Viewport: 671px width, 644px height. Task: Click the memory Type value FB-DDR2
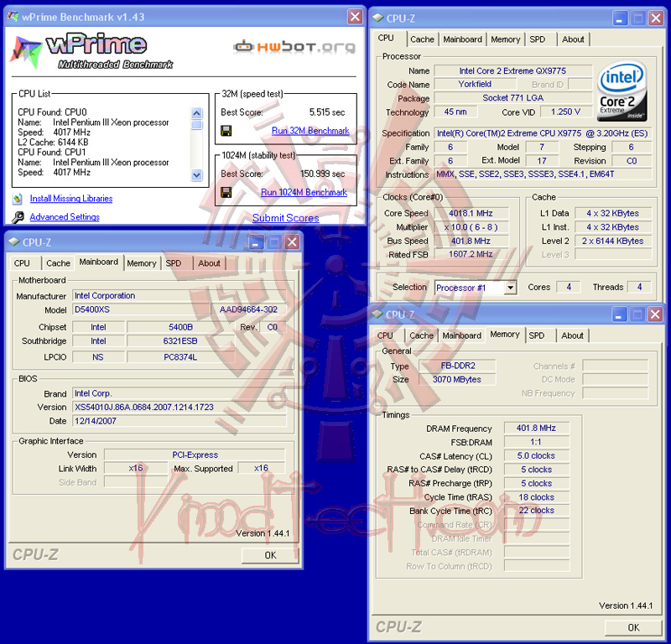click(457, 366)
